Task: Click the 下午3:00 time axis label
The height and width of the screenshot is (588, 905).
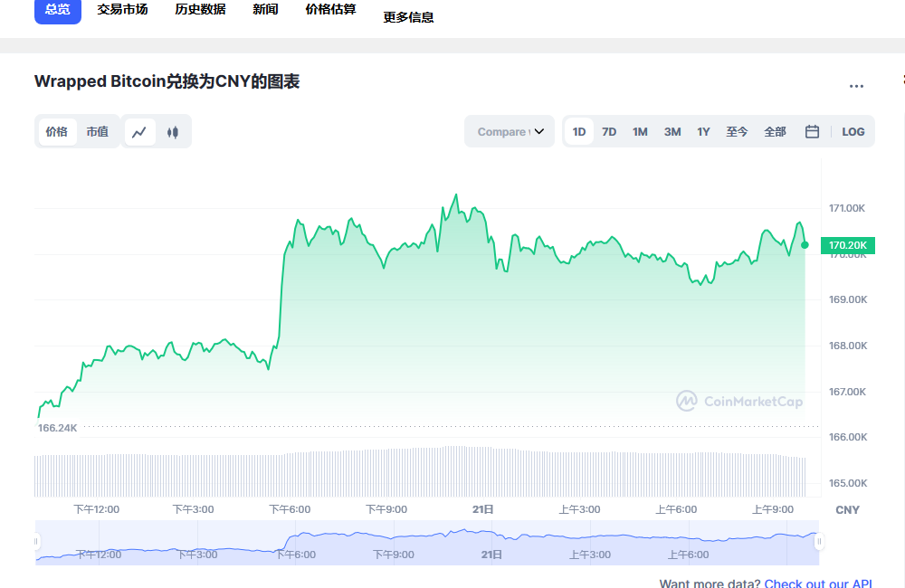Action: pyautogui.click(x=194, y=509)
